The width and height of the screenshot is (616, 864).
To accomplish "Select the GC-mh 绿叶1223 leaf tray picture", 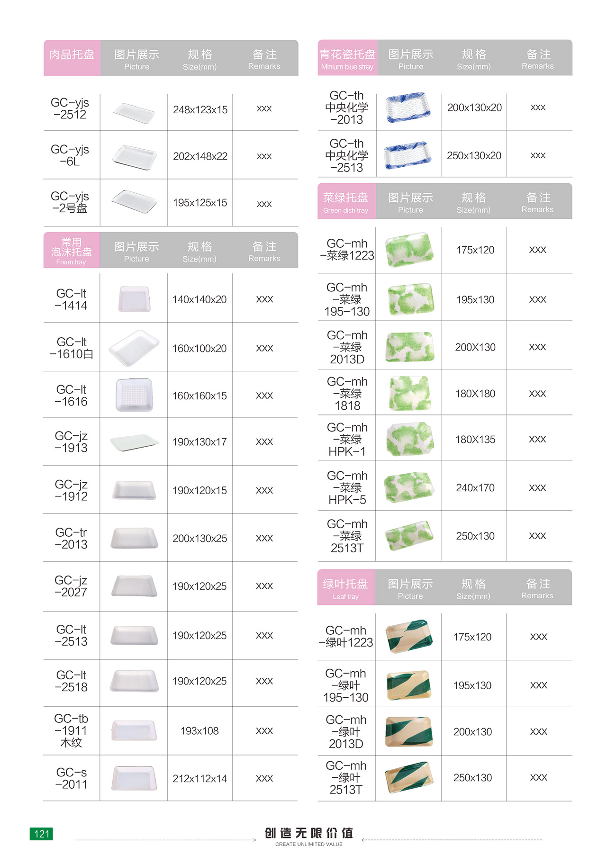I will [x=409, y=636].
